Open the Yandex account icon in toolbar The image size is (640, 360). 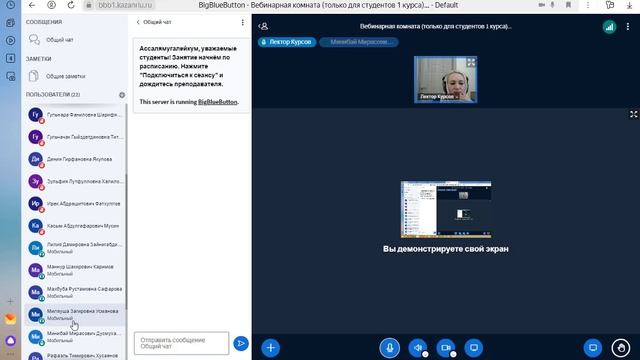pyautogui.click(x=51, y=5)
